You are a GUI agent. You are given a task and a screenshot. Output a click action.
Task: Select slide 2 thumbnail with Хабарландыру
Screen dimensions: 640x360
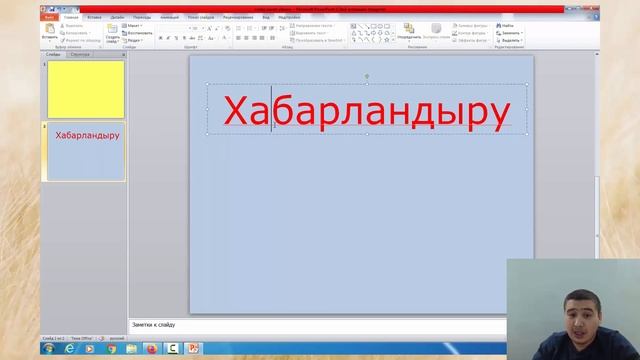click(x=86, y=151)
